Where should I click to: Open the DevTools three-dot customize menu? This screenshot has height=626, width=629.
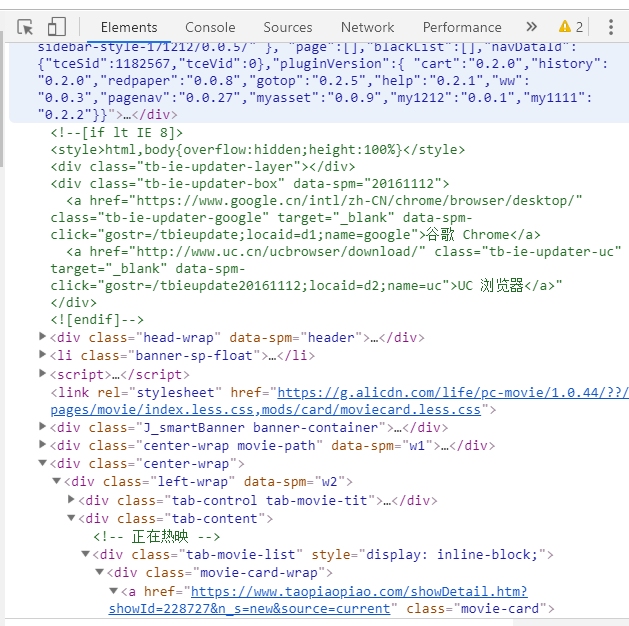pos(611,27)
